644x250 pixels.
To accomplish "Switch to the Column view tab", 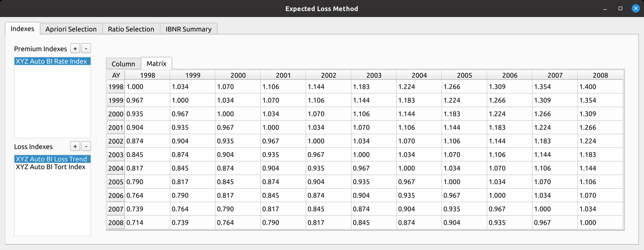I will pos(123,64).
